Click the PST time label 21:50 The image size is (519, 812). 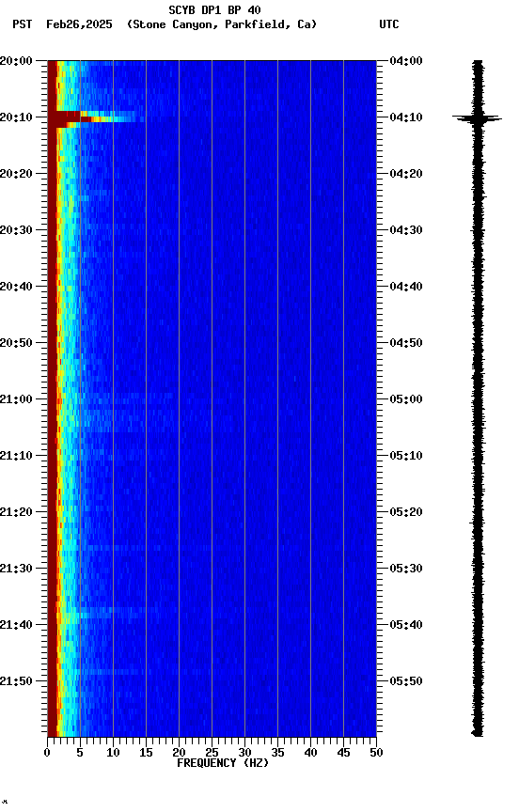pos(16,681)
